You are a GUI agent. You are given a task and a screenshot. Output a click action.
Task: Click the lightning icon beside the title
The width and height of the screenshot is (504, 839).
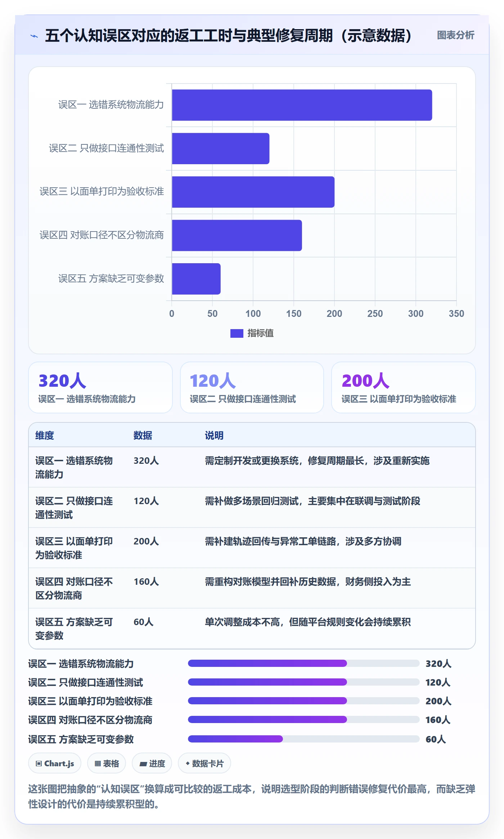[34, 36]
